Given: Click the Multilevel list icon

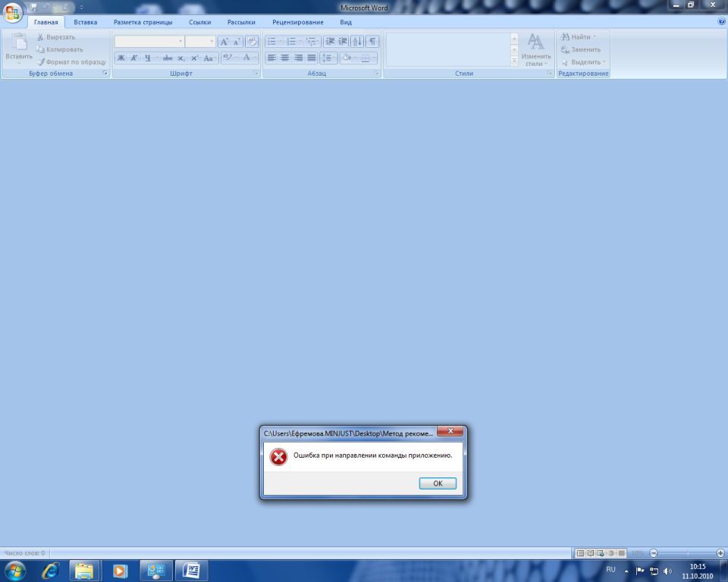Looking at the screenshot, I should click(x=311, y=42).
